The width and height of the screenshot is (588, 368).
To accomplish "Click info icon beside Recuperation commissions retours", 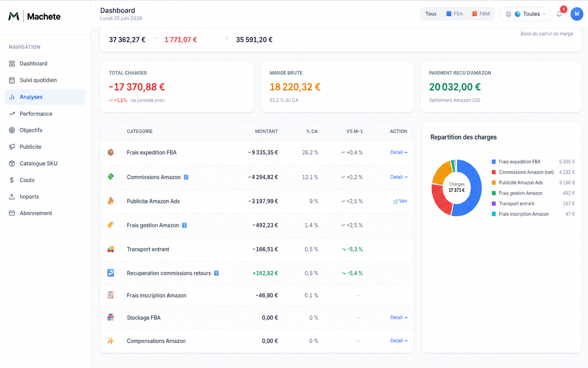I will (216, 273).
